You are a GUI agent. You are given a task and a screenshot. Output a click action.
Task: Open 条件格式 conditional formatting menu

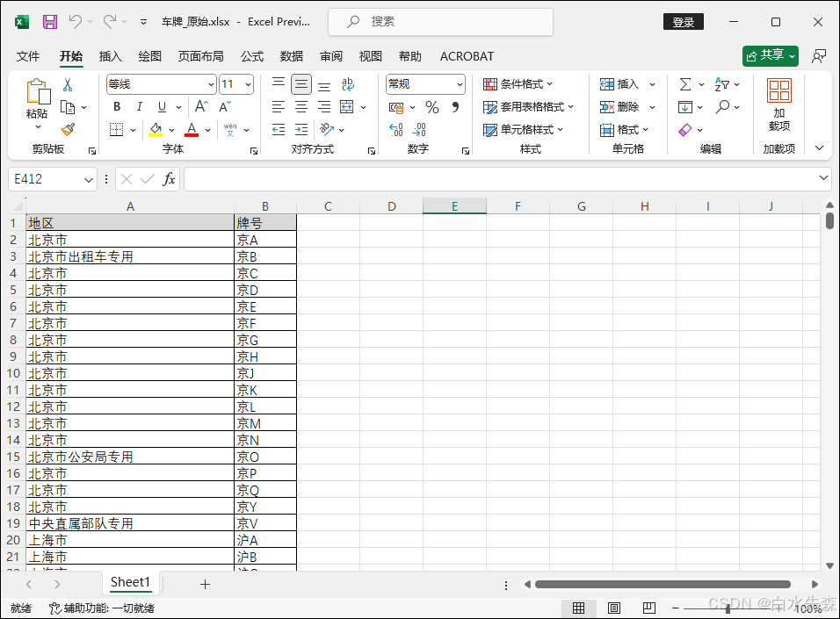[x=518, y=84]
